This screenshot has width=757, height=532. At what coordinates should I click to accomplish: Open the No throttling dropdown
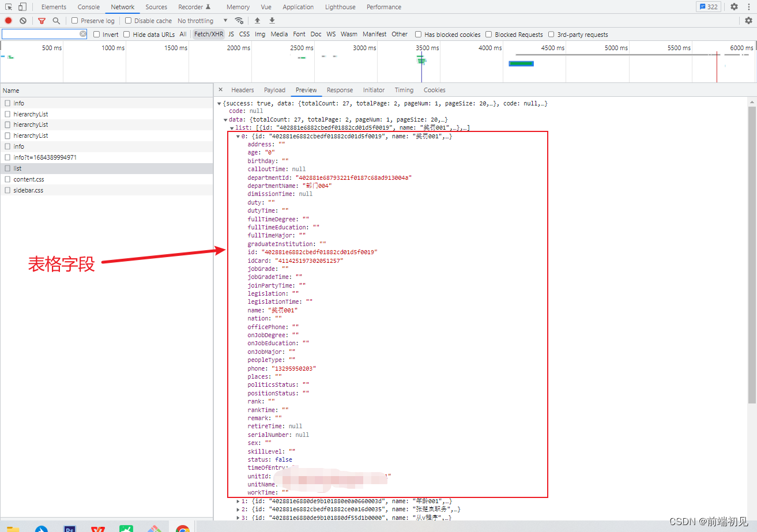tap(202, 21)
